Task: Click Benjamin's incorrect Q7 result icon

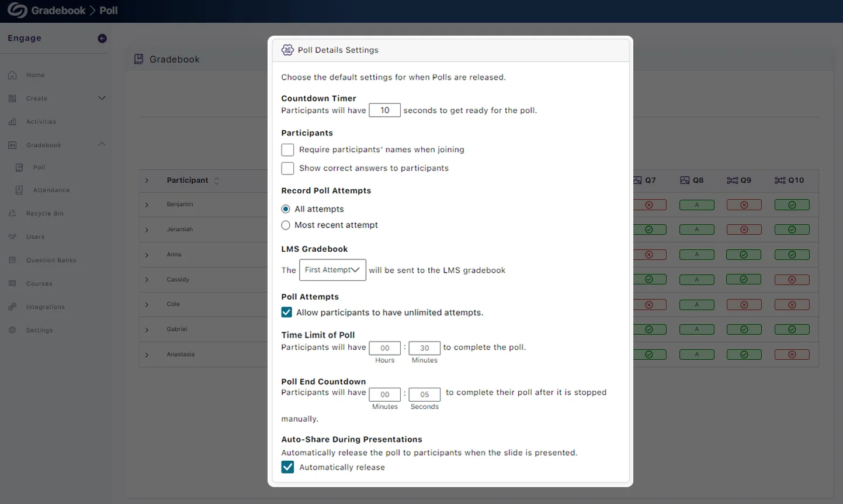Action: [x=649, y=205]
